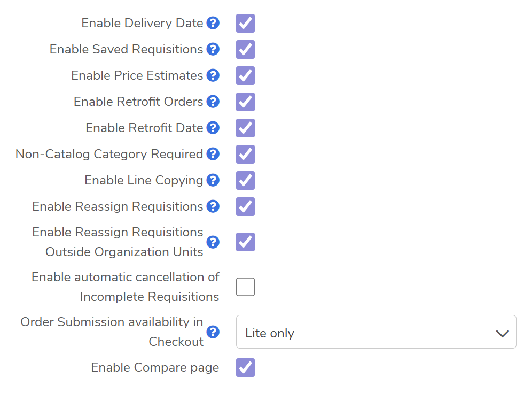Disable the Enable Saved Requisitions checkbox

[245, 49]
